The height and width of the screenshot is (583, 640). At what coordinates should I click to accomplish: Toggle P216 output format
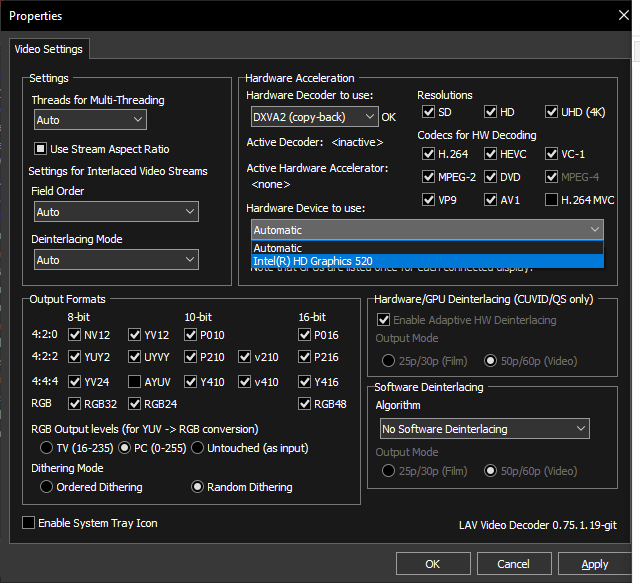point(304,357)
